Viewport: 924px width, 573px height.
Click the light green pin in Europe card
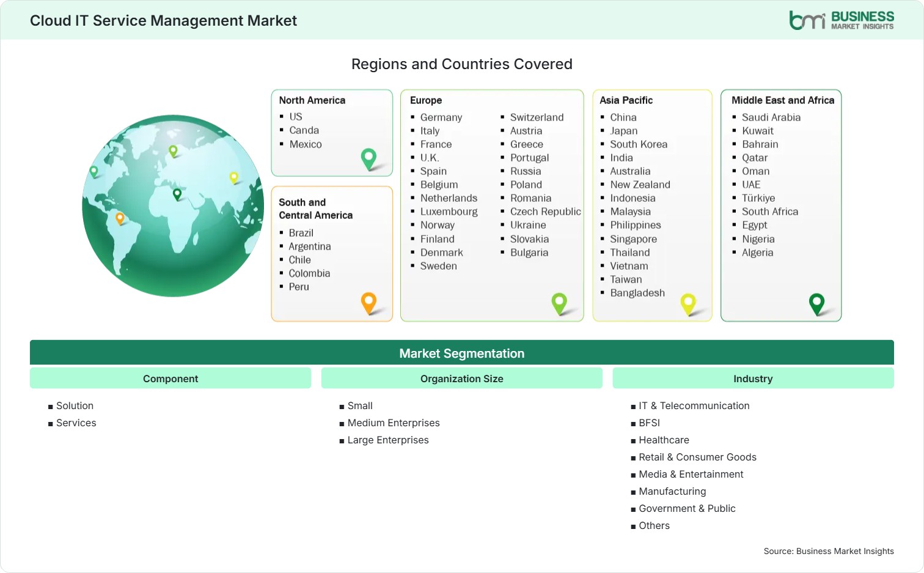coord(559,303)
